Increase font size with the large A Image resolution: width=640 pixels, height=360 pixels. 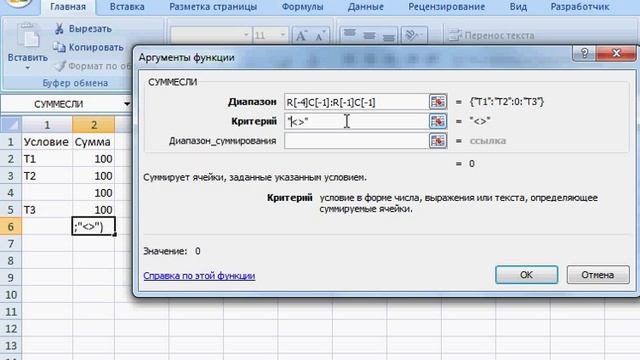[301, 36]
